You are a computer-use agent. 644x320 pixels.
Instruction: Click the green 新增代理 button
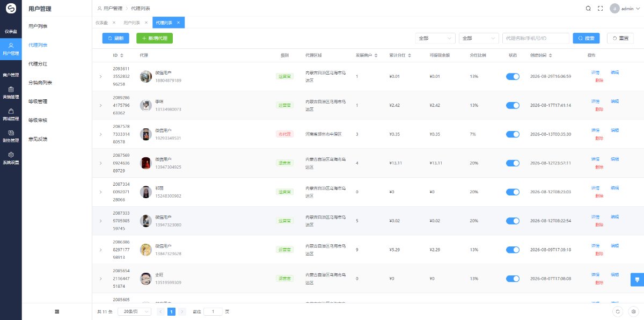click(155, 38)
